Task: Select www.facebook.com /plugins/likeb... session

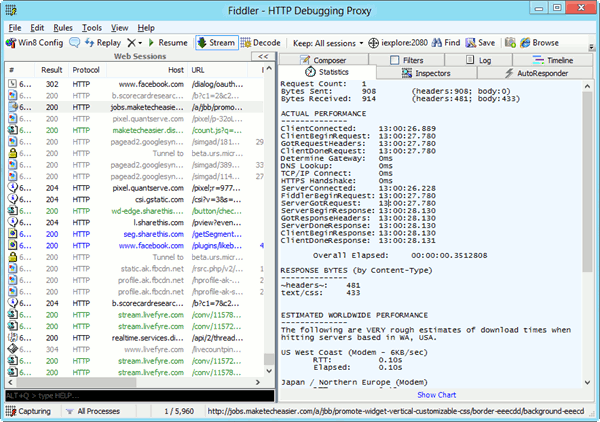Action: tap(135, 246)
